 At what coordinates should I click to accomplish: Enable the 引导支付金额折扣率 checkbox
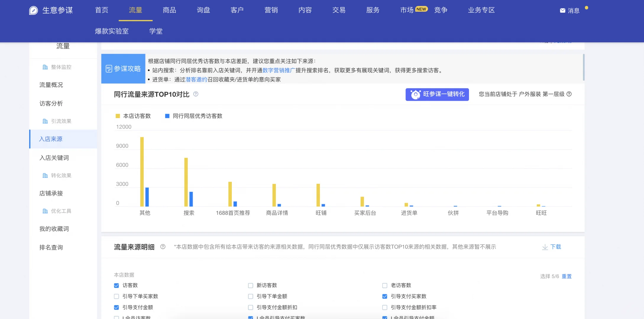click(385, 307)
